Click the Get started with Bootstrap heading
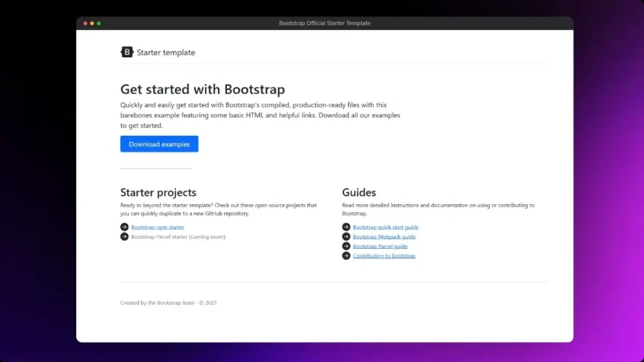 (203, 89)
